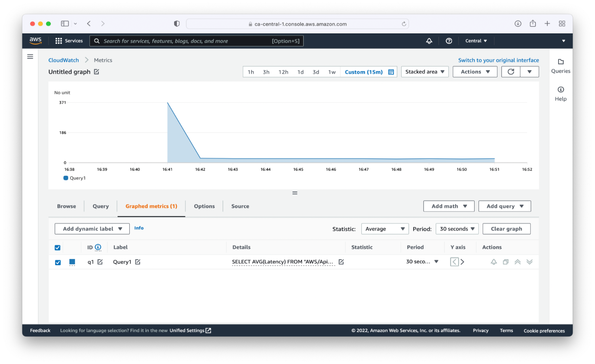
Task: Open the Queries side panel
Action: pos(561,66)
